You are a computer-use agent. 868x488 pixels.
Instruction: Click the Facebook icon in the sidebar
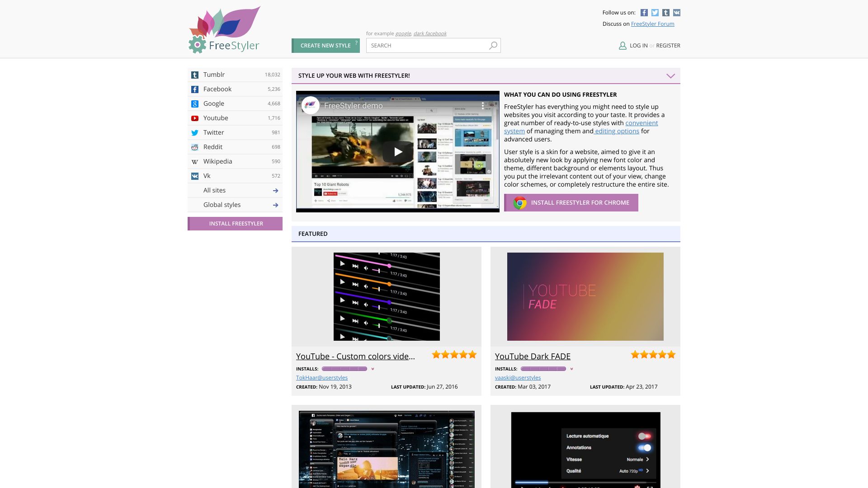pos(195,89)
